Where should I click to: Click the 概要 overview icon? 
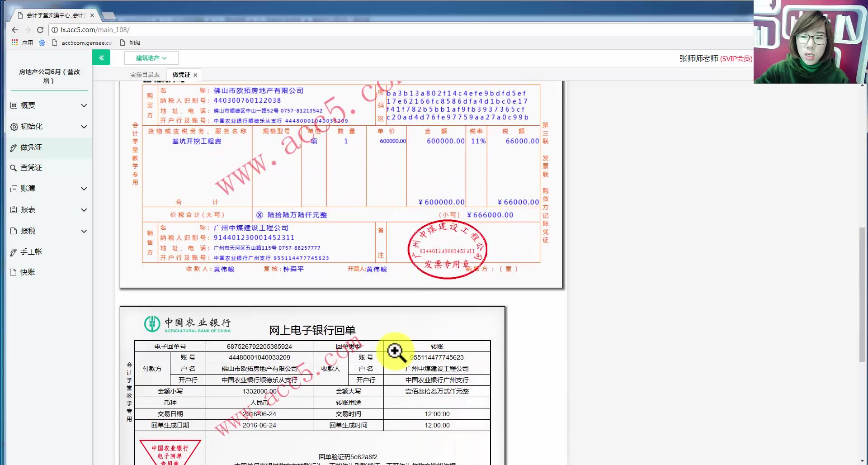click(14, 105)
